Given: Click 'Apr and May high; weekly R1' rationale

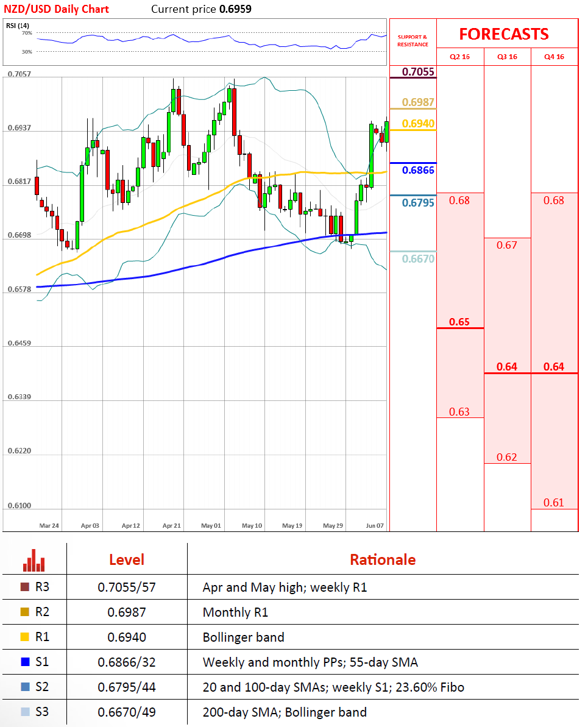Looking at the screenshot, I should click(285, 587).
